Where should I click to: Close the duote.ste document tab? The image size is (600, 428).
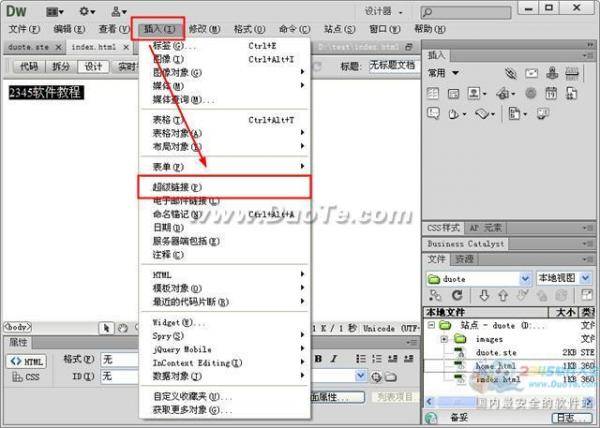59,47
